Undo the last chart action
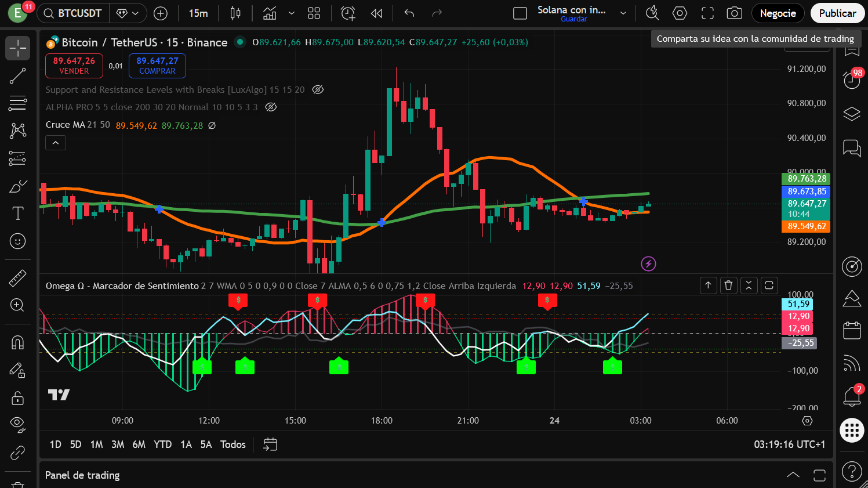 pos(408,13)
